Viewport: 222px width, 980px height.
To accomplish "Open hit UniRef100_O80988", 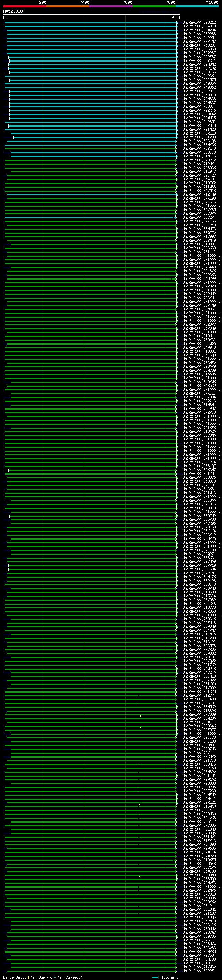I will (199, 34).
